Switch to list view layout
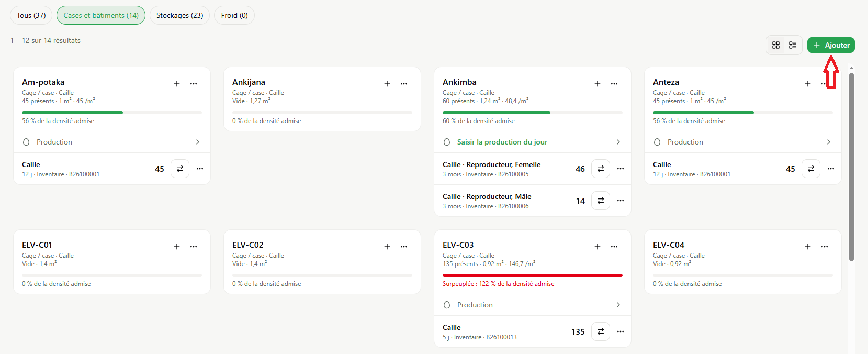Screen dimensions: 868x354 click(793, 45)
